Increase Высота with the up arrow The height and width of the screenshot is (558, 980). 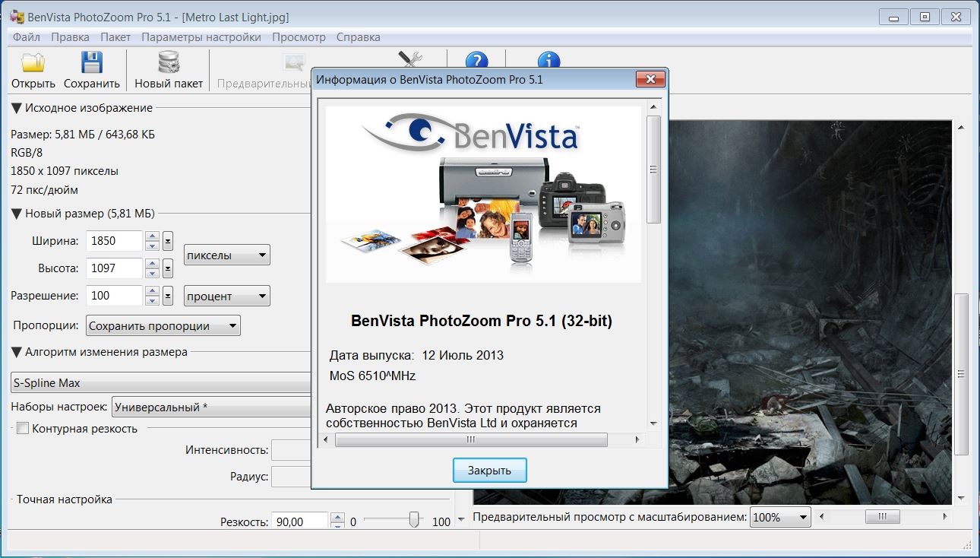[152, 264]
